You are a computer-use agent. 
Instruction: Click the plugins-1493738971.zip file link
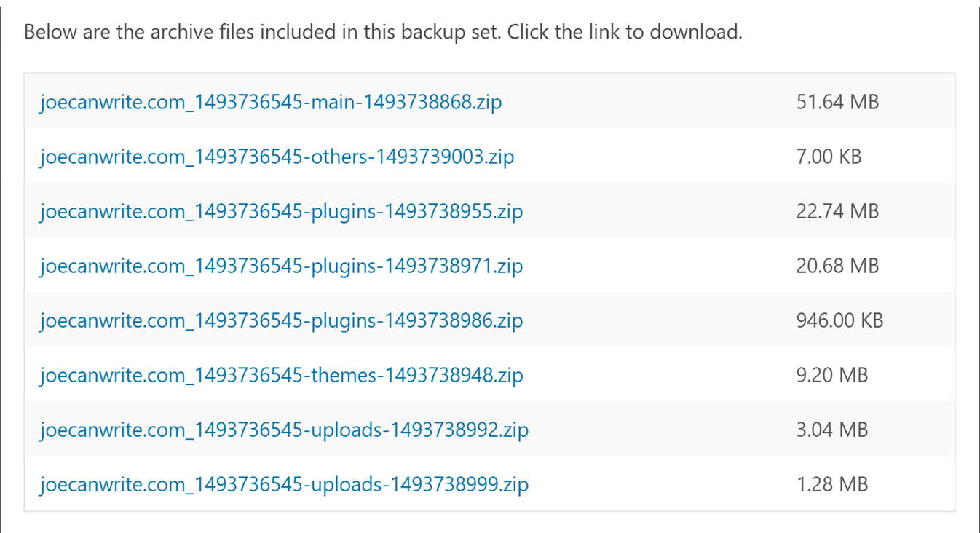pyautogui.click(x=281, y=266)
